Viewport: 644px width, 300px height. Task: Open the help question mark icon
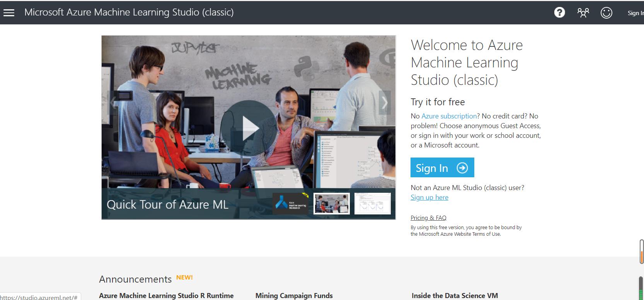559,13
